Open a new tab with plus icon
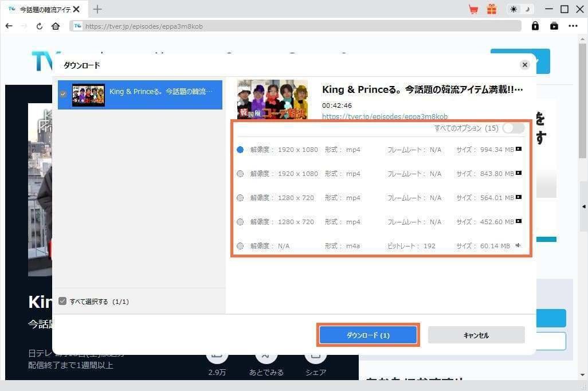The width and height of the screenshot is (588, 391). (97, 9)
